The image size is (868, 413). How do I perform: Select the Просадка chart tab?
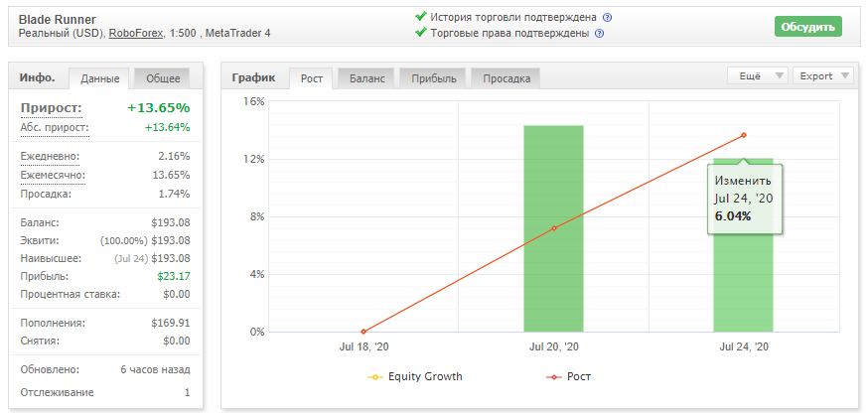[506, 78]
